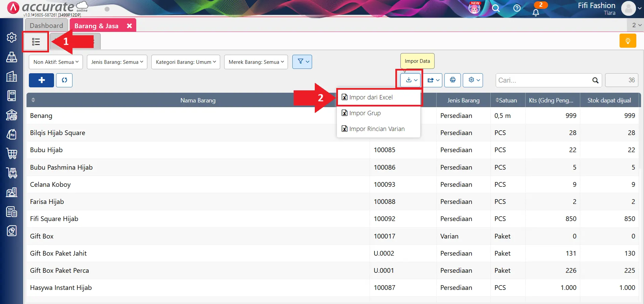Image resolution: width=644 pixels, height=304 pixels.
Task: Expand the Non Aktif: Semua filter
Action: [56, 62]
